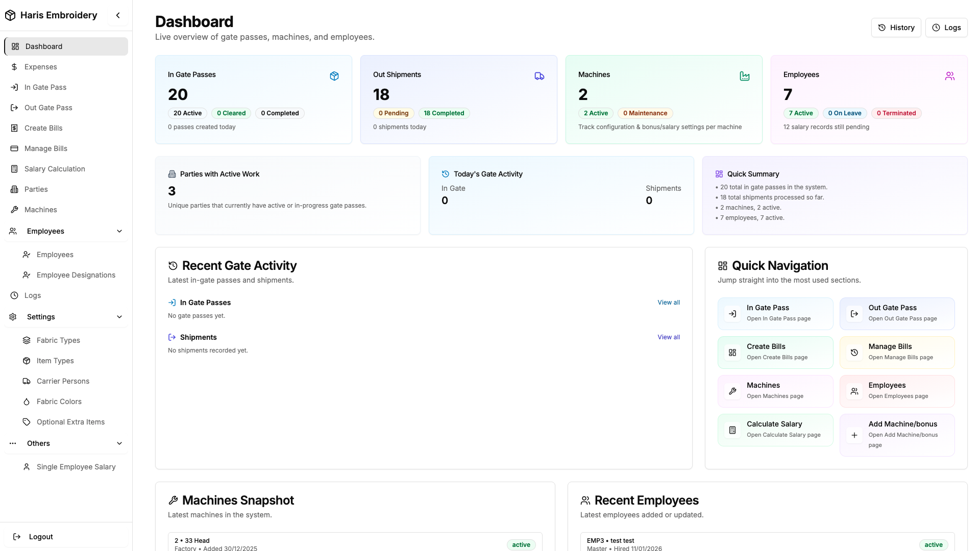
Task: Click the Machines wrench icon in Quick Navigation
Action: 732,391
